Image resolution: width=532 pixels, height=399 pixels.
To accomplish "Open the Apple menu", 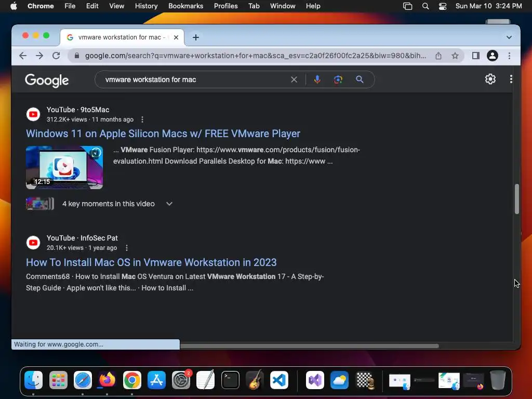I will tap(14, 6).
